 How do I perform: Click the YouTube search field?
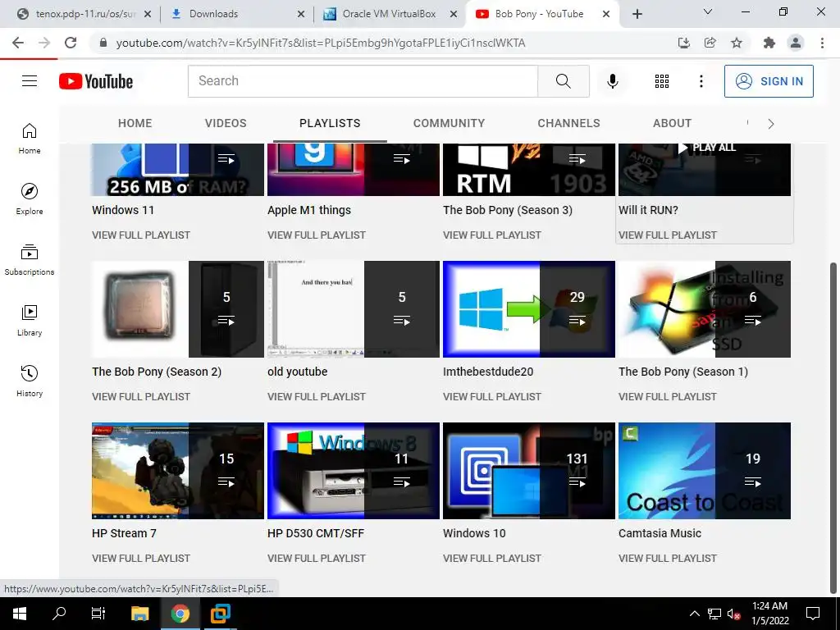pos(363,81)
